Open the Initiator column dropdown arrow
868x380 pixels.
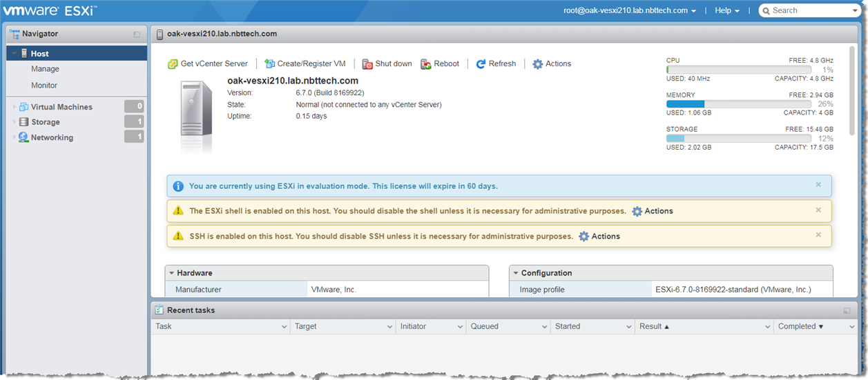point(460,327)
